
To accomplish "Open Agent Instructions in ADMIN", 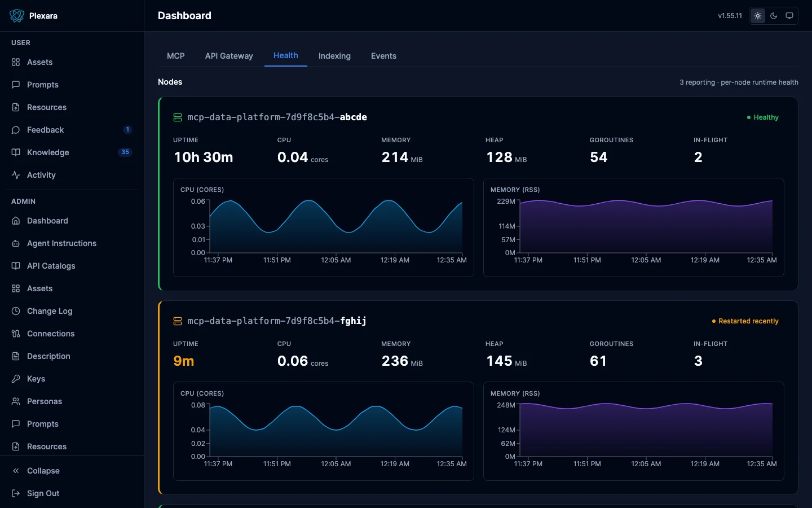I will coord(72,243).
